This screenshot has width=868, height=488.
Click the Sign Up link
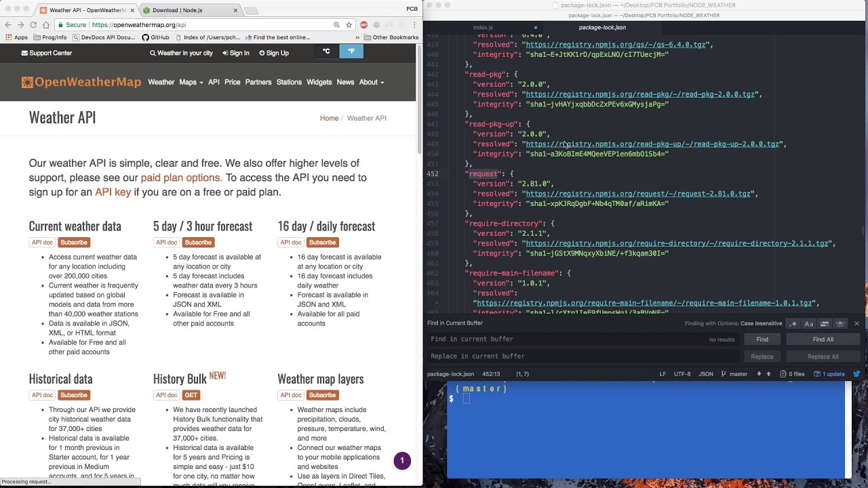273,53
